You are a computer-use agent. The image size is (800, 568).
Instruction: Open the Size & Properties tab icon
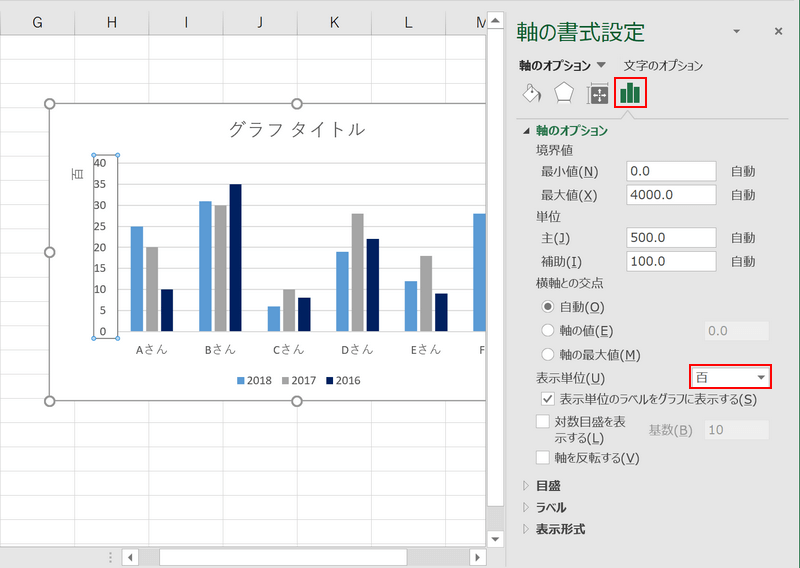[x=597, y=94]
